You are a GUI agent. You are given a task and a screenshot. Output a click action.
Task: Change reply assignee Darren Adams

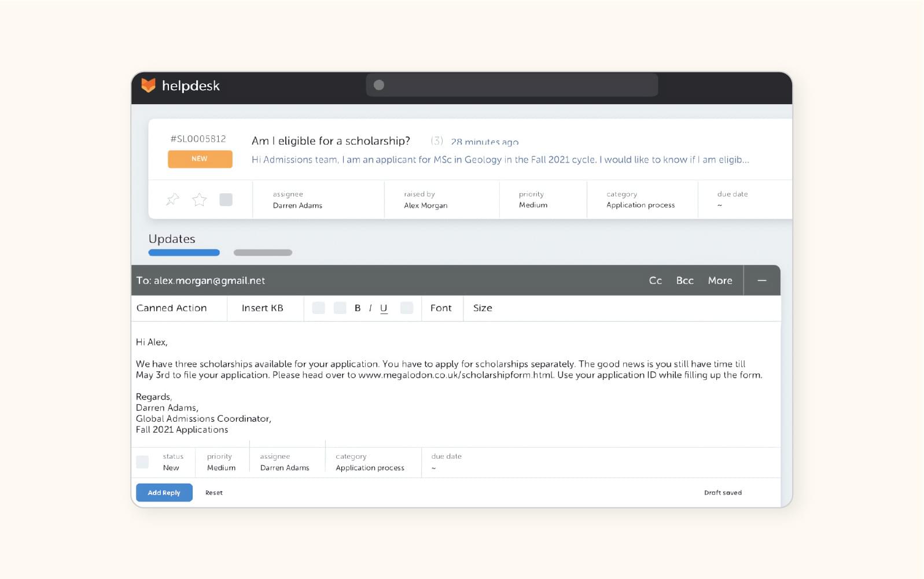[285, 462]
